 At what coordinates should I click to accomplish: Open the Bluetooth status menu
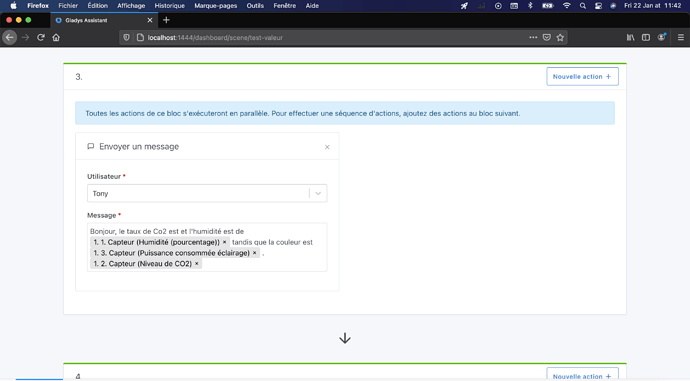(530, 6)
